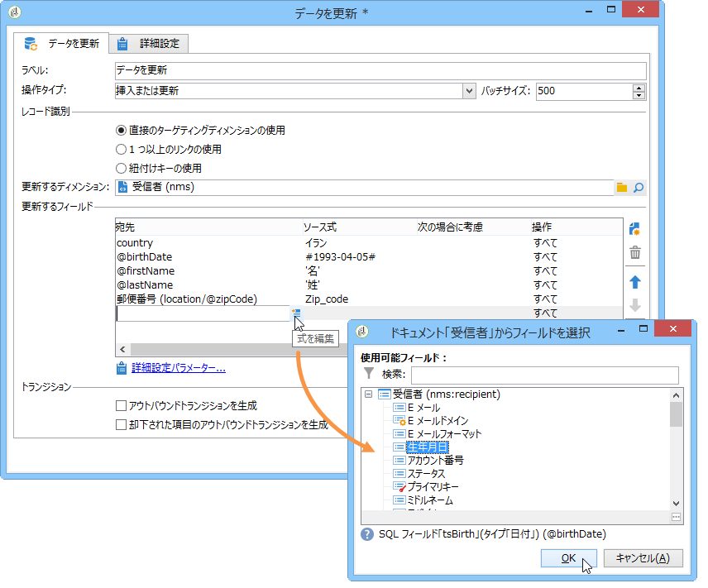Click the #1993-04-05# source expression cell

click(341, 257)
